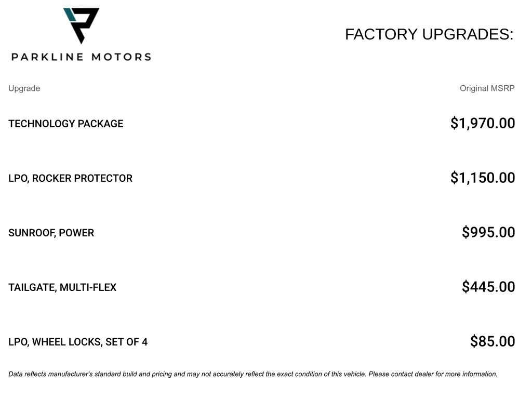Click the $85.00 price
532x399 pixels.
[x=493, y=341]
